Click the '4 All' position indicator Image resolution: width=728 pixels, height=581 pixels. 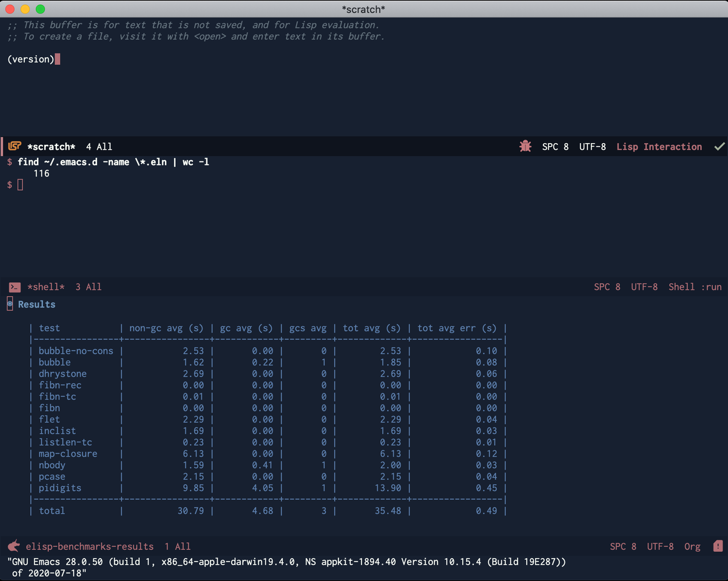pos(99,147)
